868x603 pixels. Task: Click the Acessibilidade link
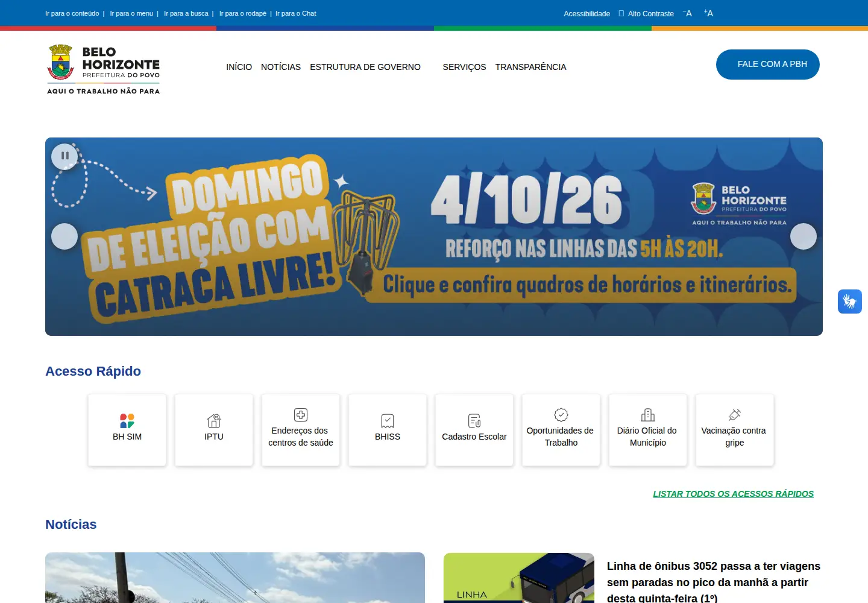(x=587, y=14)
